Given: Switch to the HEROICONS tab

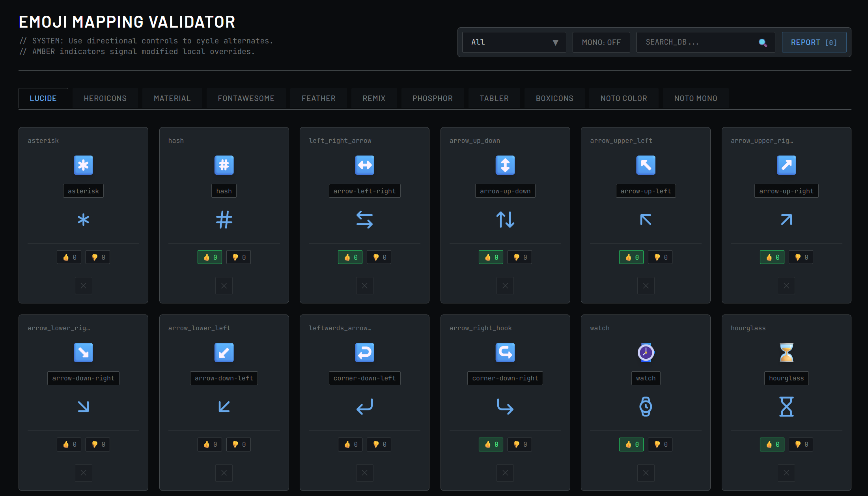Looking at the screenshot, I should click(105, 98).
